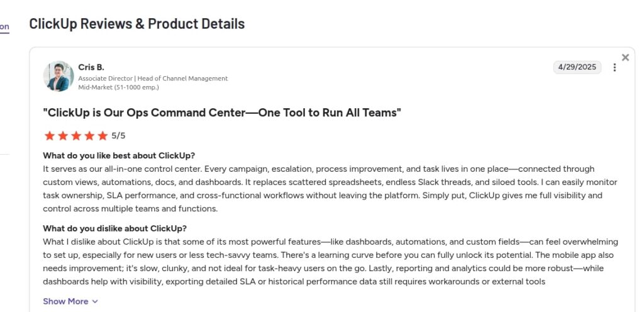
Task: Open the three-dot options menu on the review
Action: coord(614,68)
